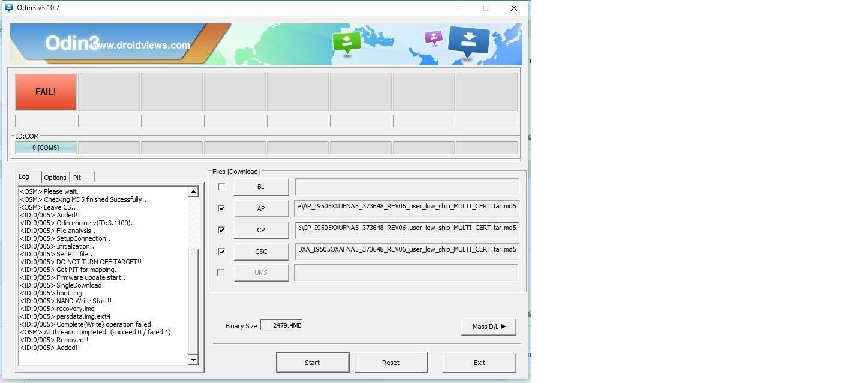Click log line 'Leave CS..'
The width and height of the screenshot is (868, 383).
point(47,207)
